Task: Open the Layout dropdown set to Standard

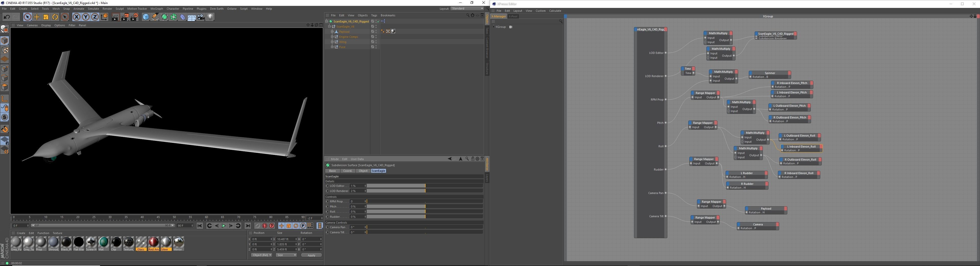Action: [x=467, y=8]
